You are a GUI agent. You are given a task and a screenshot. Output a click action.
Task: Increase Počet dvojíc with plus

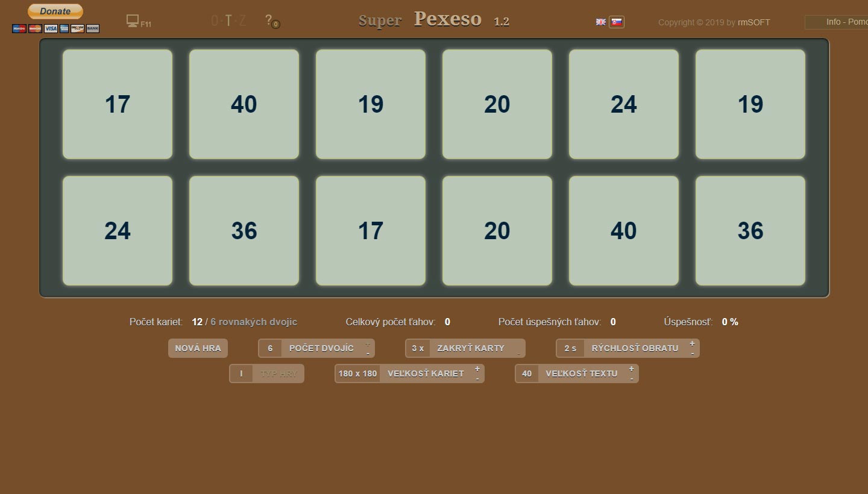[x=368, y=344]
